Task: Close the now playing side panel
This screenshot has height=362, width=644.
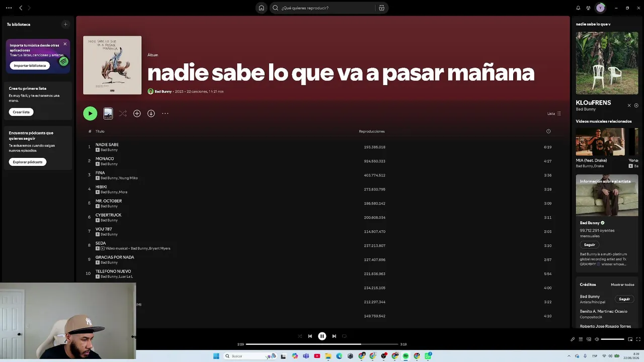Action: click(629, 106)
